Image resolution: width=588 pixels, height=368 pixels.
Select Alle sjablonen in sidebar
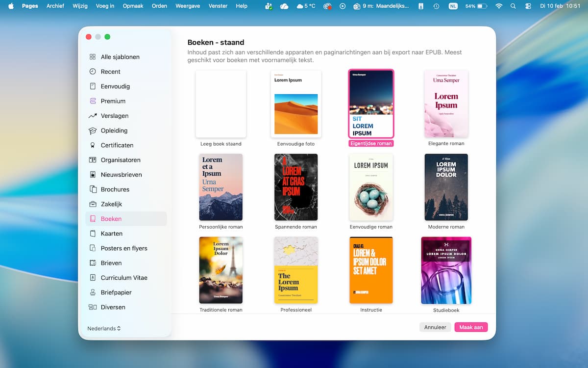[120, 57]
